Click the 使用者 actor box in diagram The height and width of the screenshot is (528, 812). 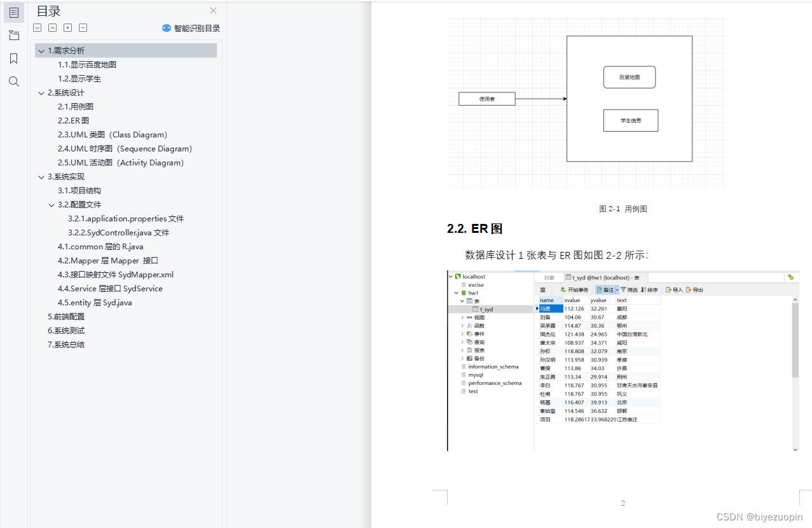[487, 99]
